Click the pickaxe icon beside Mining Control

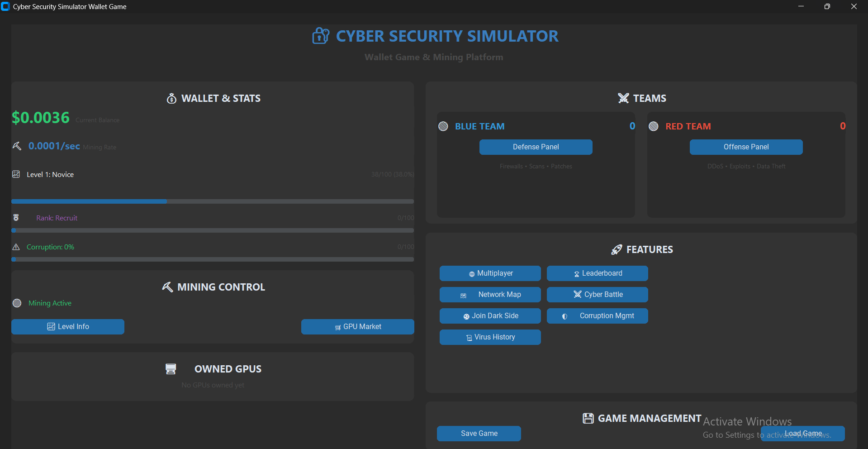pyautogui.click(x=167, y=287)
